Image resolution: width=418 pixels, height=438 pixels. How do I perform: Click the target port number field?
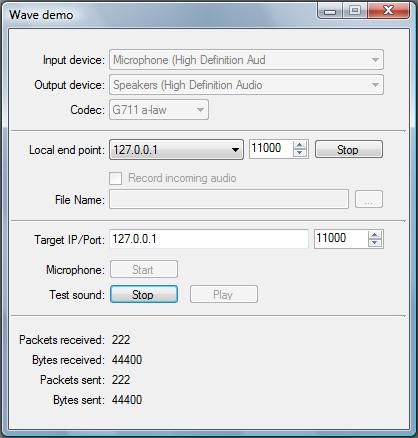tap(341, 239)
